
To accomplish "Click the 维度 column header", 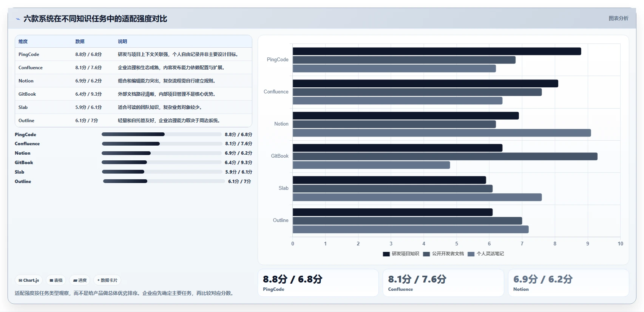I will 23,42.
